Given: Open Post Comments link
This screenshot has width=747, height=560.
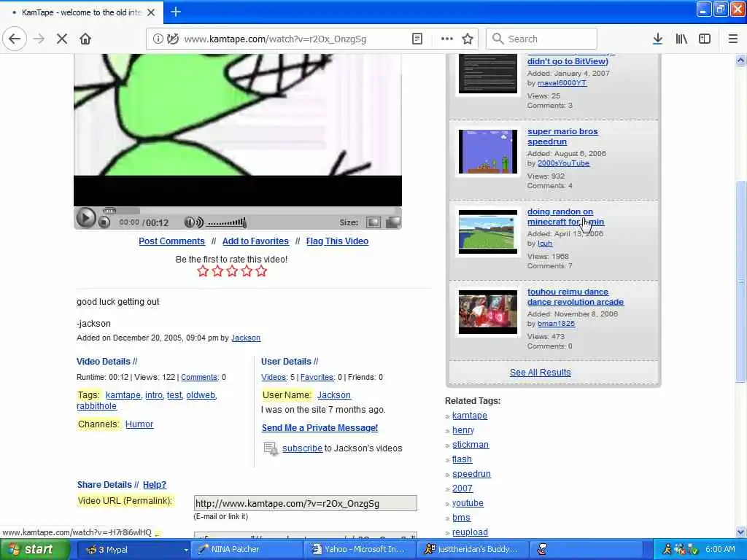Looking at the screenshot, I should [171, 241].
